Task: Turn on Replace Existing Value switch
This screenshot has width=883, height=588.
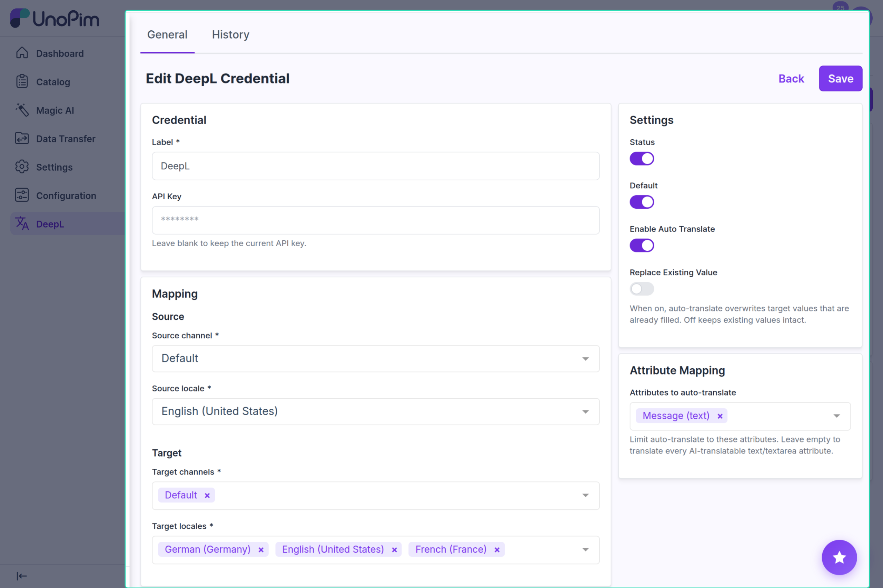Action: point(642,289)
